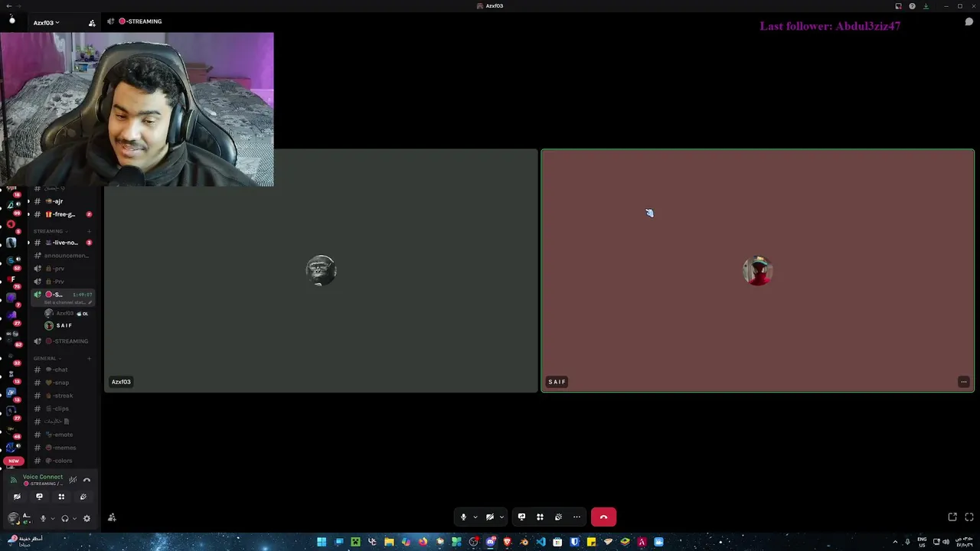Show chat panel icon at top right
Viewport: 980px width, 551px height.
pos(969,22)
